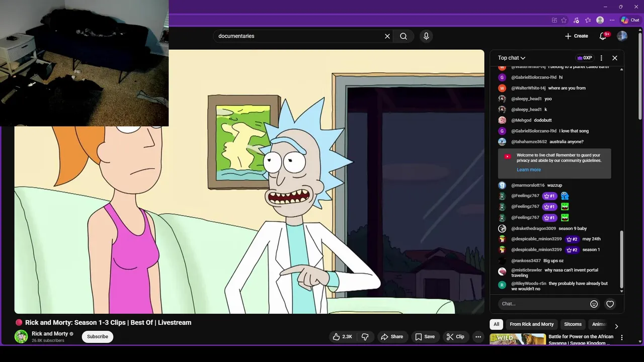Viewport: 644px width, 362px height.
Task: Click chat scrollbar down arrow
Action: pyautogui.click(x=622, y=291)
